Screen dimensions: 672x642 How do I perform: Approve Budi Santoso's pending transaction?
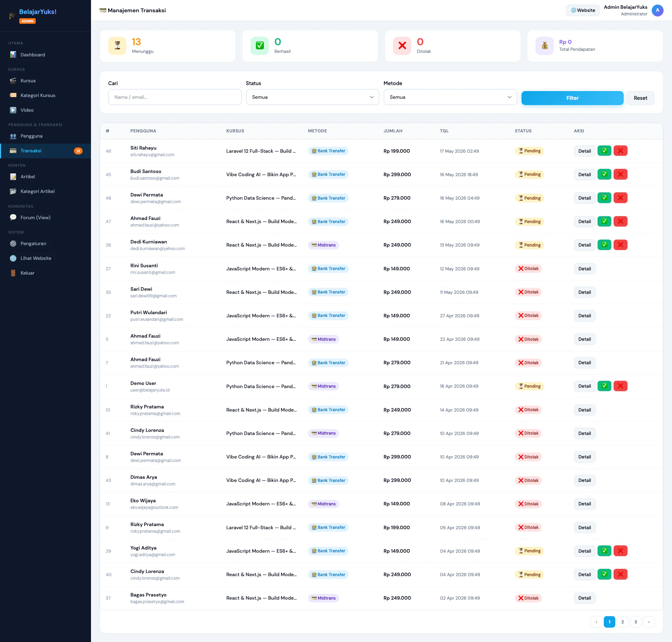[604, 174]
